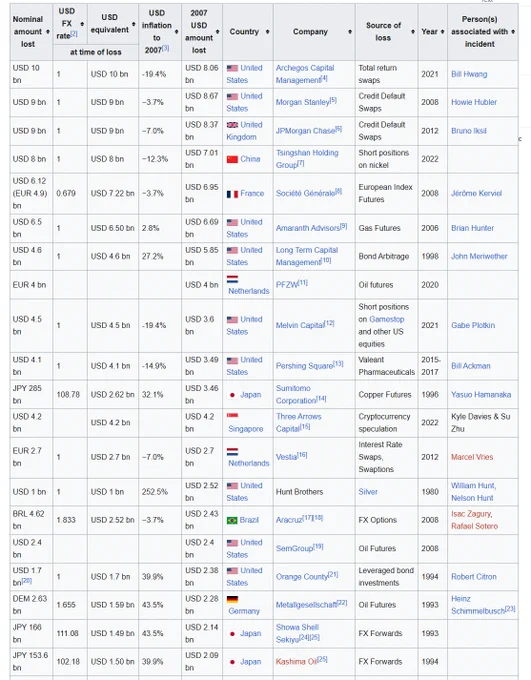
Task: Click US flag icon in Pershing Square row
Action: click(232, 360)
